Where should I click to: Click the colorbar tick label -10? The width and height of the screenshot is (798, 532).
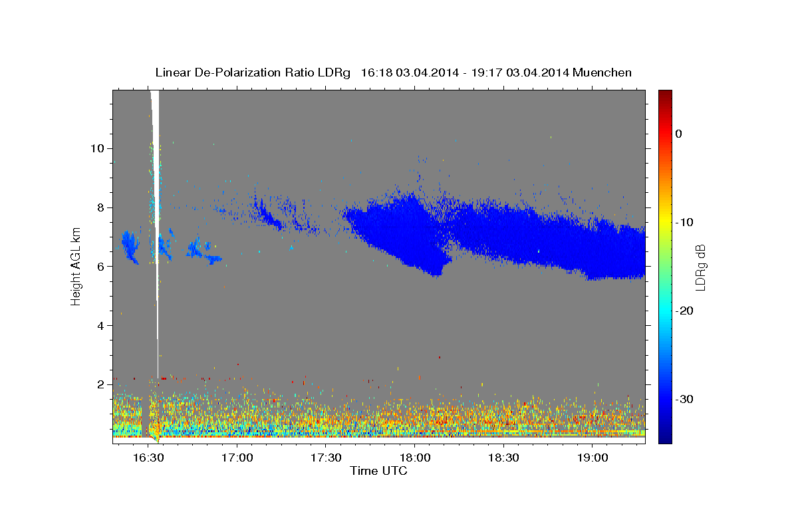tap(685, 222)
